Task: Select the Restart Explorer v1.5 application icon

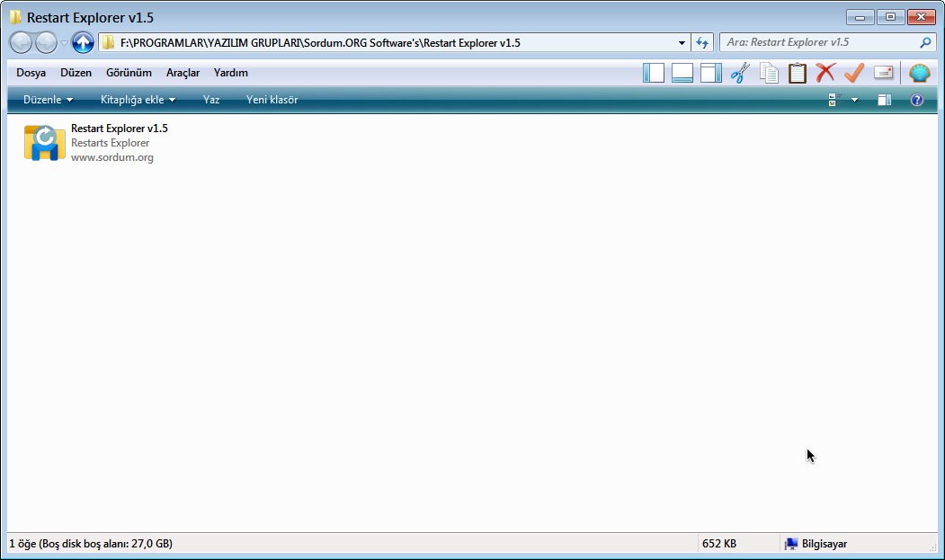Action: click(x=45, y=143)
